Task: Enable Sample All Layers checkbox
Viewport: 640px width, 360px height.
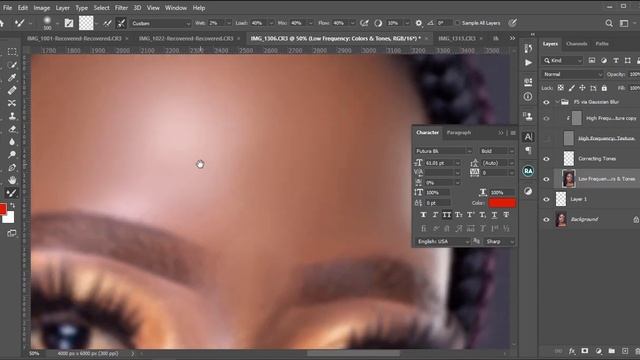Action: (457, 23)
